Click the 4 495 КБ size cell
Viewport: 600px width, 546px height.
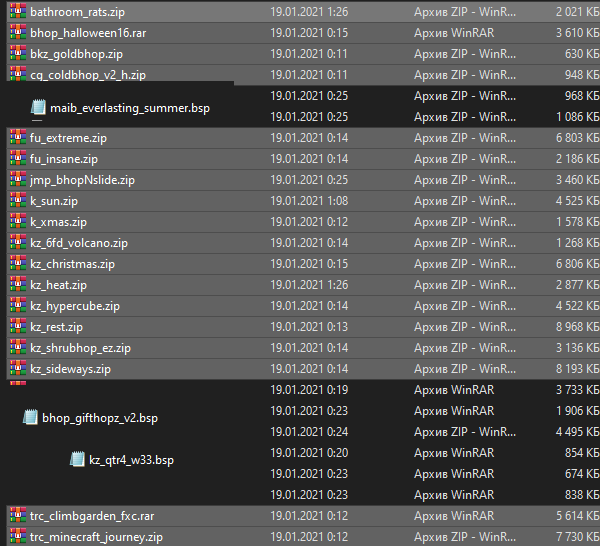577,432
